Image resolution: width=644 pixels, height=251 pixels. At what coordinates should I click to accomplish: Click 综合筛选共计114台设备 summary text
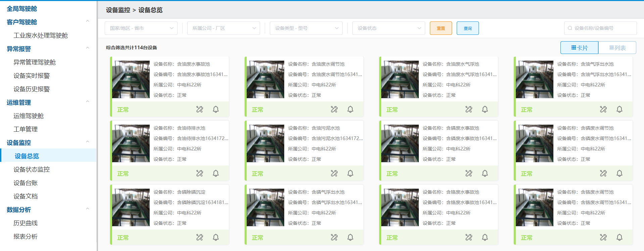tap(132, 48)
